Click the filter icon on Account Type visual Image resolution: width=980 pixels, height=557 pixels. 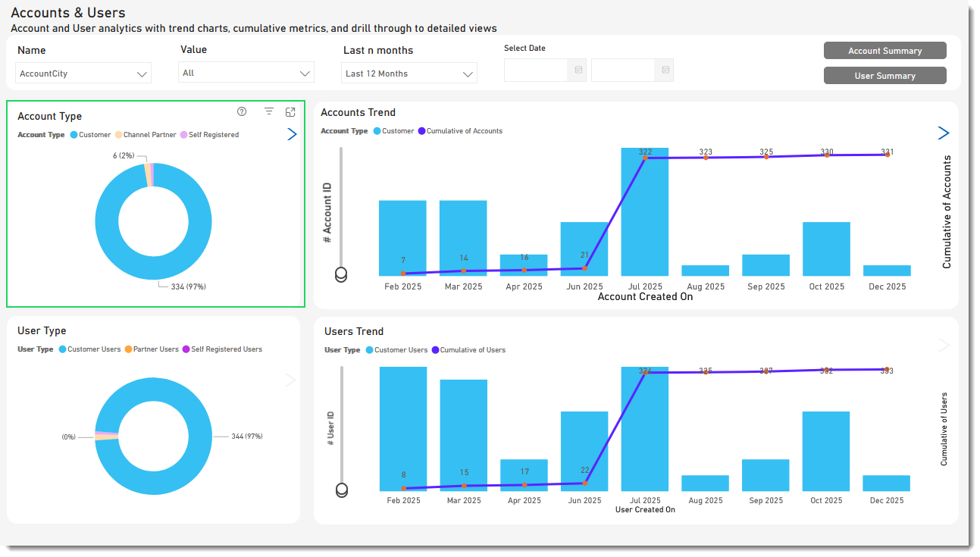pos(269,111)
